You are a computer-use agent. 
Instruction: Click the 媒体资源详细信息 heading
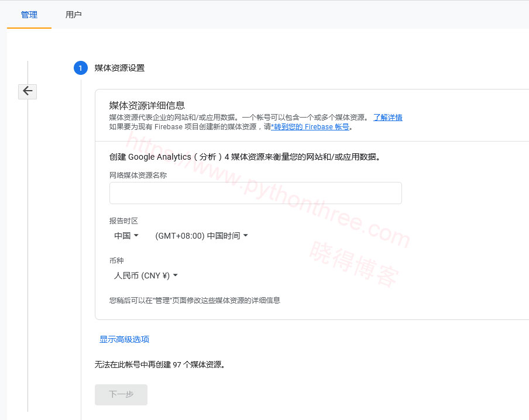147,106
